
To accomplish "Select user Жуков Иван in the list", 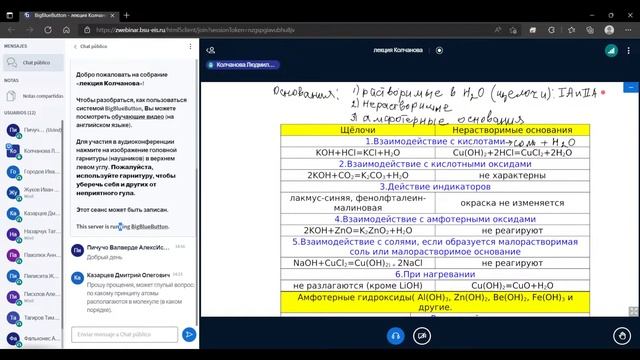I will pos(33,193).
